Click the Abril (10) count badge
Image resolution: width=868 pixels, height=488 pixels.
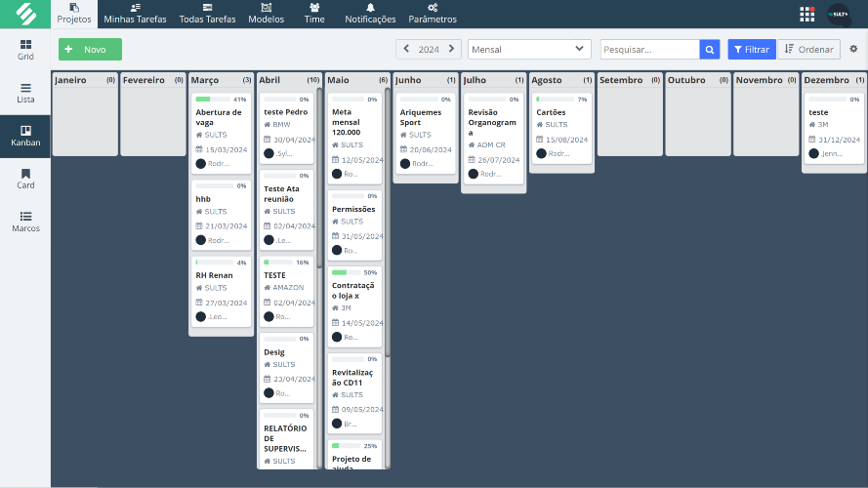[312, 80]
